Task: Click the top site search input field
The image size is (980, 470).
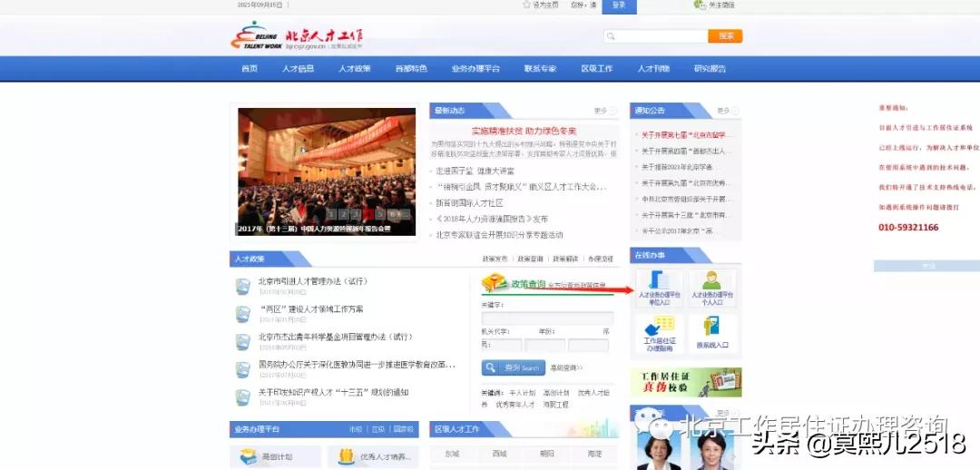Action: click(x=656, y=36)
